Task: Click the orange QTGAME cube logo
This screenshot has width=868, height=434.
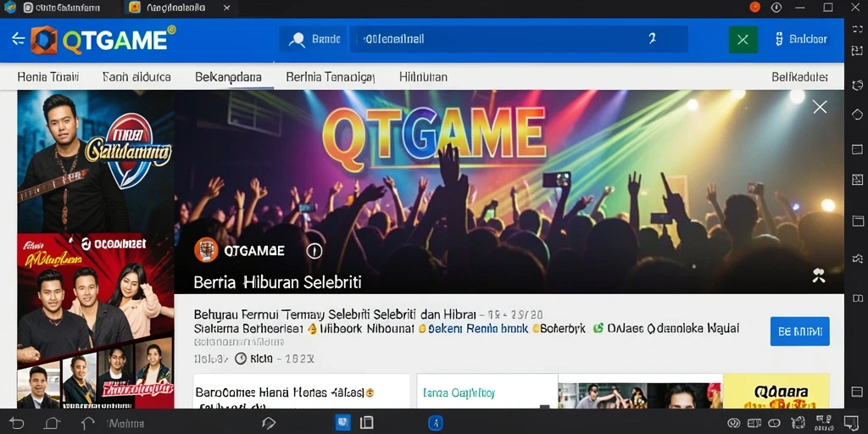Action: pos(44,40)
